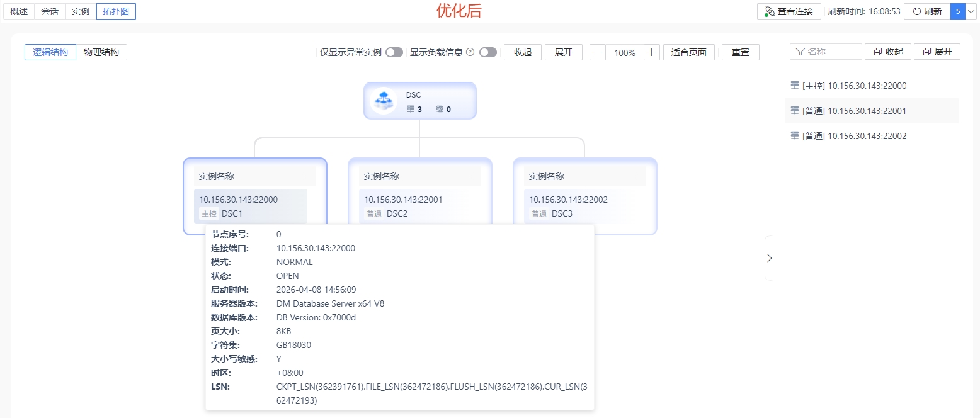The width and height of the screenshot is (980, 418).
Task: Click the 主控 tag on DSC1 card
Action: [208, 214]
